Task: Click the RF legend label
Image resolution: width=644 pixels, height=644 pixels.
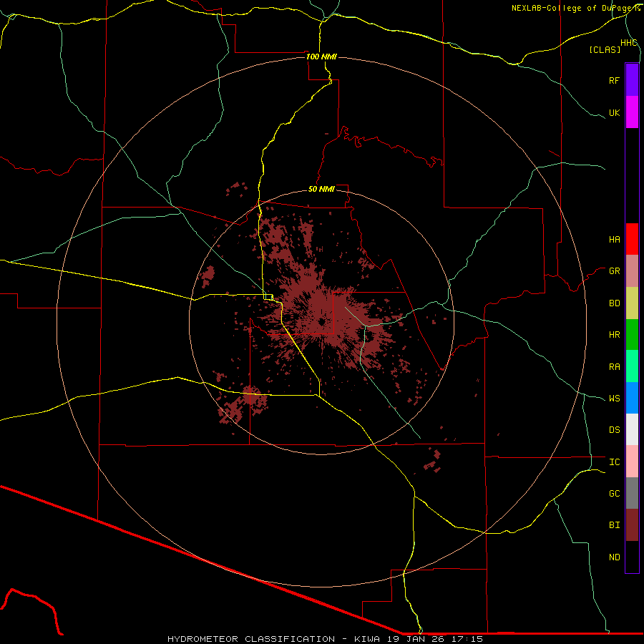Action: point(614,80)
